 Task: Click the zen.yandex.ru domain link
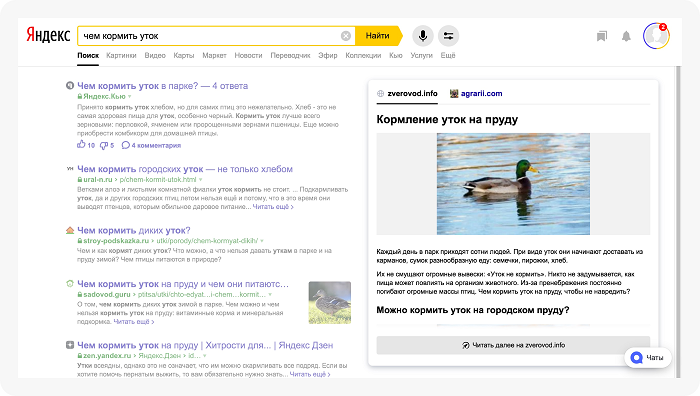coord(107,356)
